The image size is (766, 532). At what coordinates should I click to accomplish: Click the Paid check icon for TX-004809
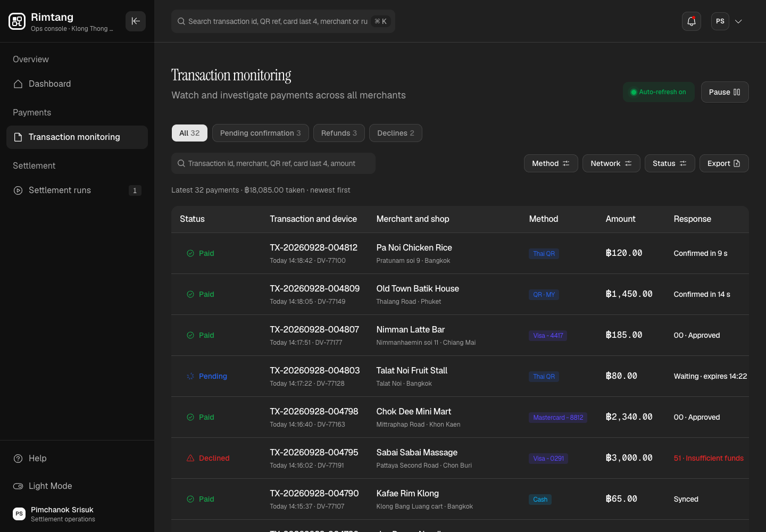coord(190,294)
